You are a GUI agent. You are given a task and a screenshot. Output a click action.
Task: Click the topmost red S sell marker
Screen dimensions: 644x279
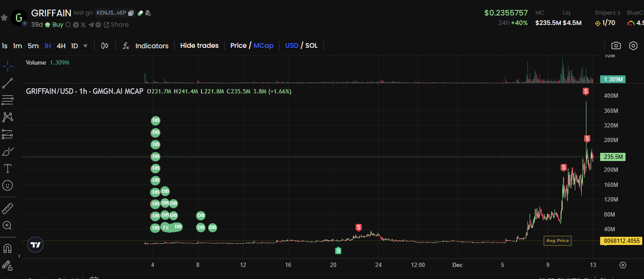click(x=586, y=92)
